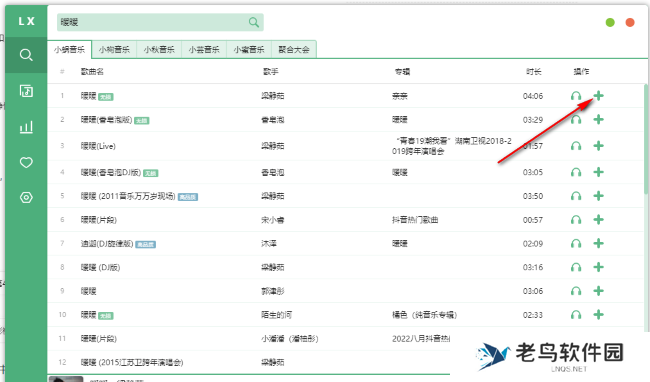This screenshot has height=382, width=650.
Task: Play the 00:57 片段 song headphone icon
Action: (x=576, y=220)
